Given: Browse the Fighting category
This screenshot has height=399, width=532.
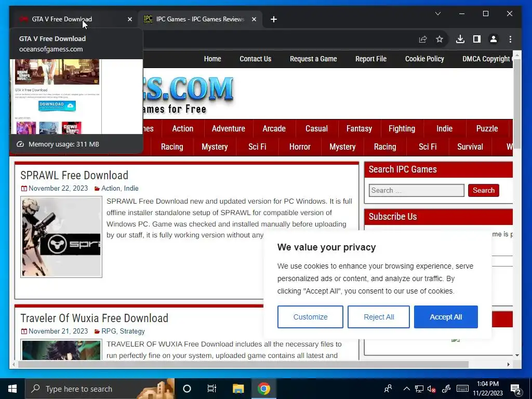Looking at the screenshot, I should coord(402,129).
